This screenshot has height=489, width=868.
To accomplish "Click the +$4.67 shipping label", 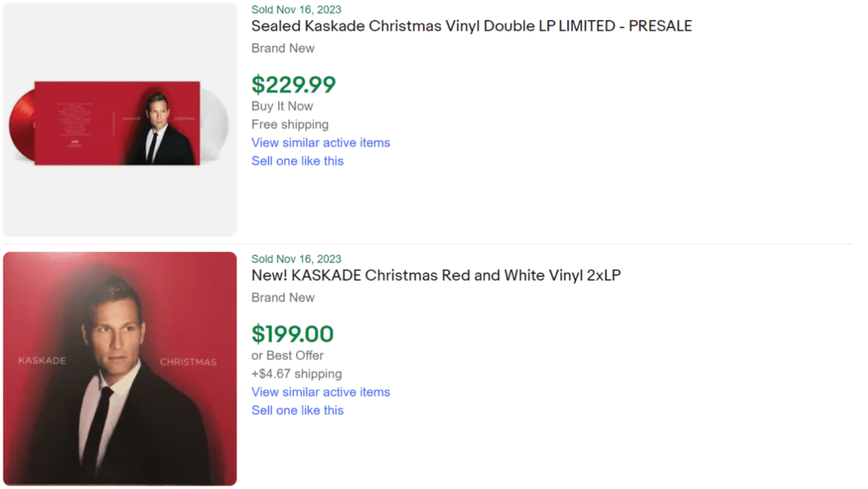I will [x=296, y=374].
